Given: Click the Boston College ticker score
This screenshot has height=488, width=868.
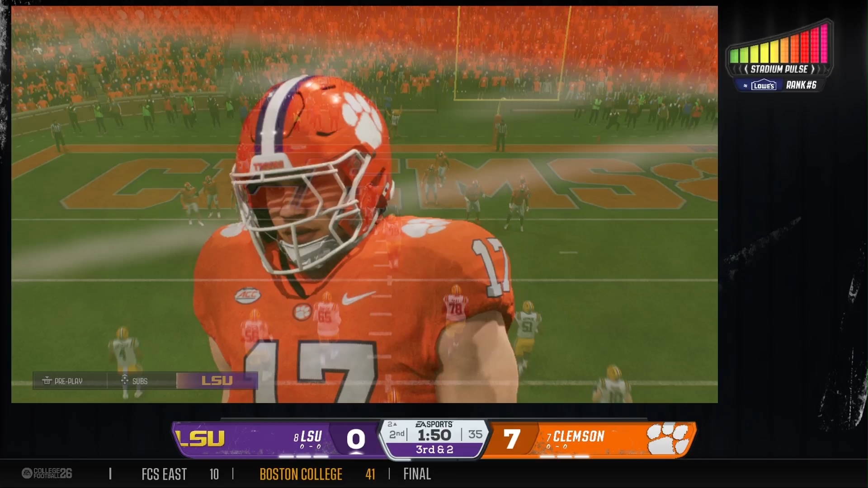Looking at the screenshot, I should 370,474.
